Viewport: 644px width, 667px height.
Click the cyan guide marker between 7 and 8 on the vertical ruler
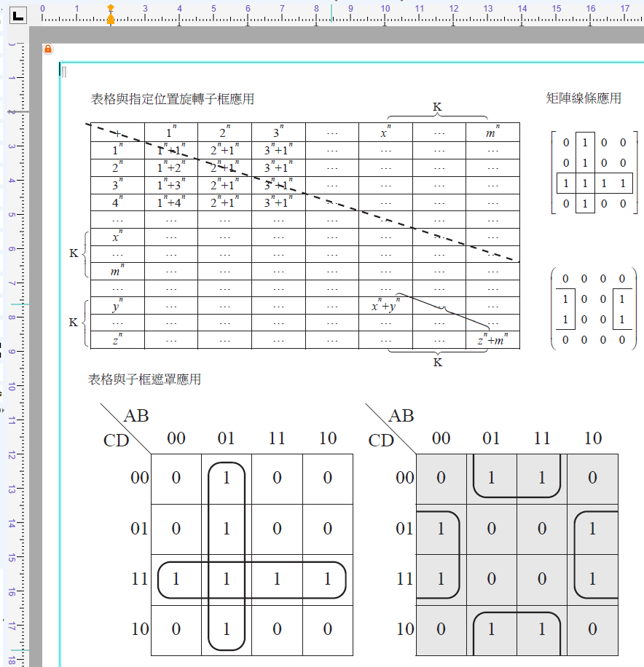(20, 304)
